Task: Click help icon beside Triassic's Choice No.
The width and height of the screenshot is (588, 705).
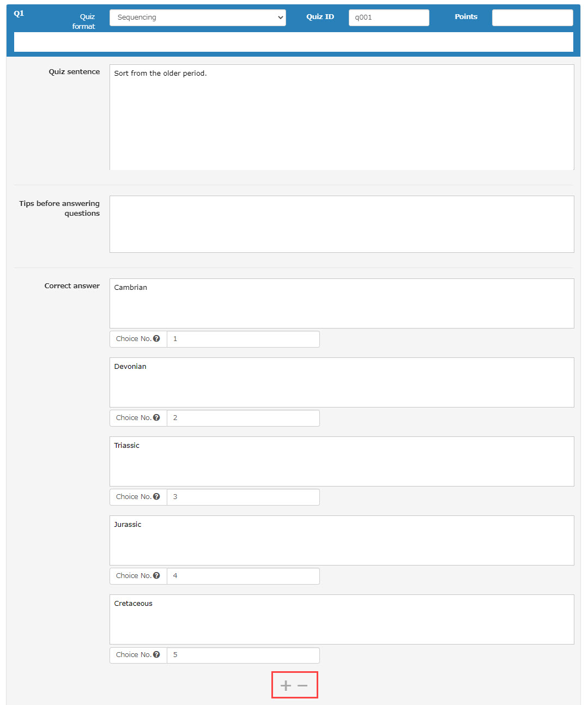Action: [x=156, y=496]
